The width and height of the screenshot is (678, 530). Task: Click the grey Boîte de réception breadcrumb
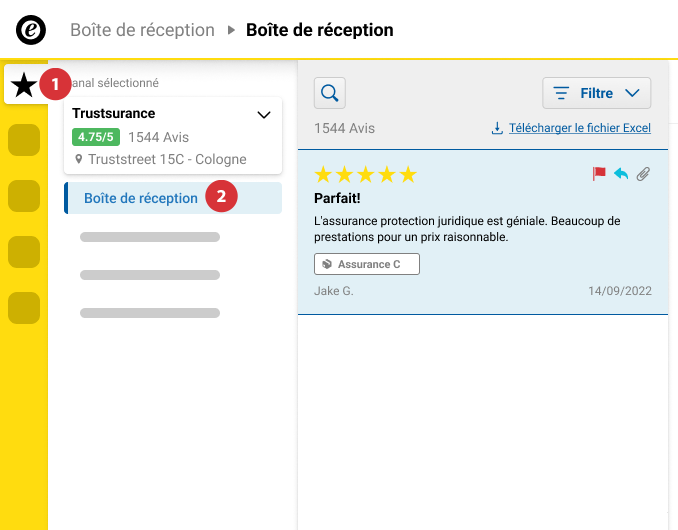142,30
